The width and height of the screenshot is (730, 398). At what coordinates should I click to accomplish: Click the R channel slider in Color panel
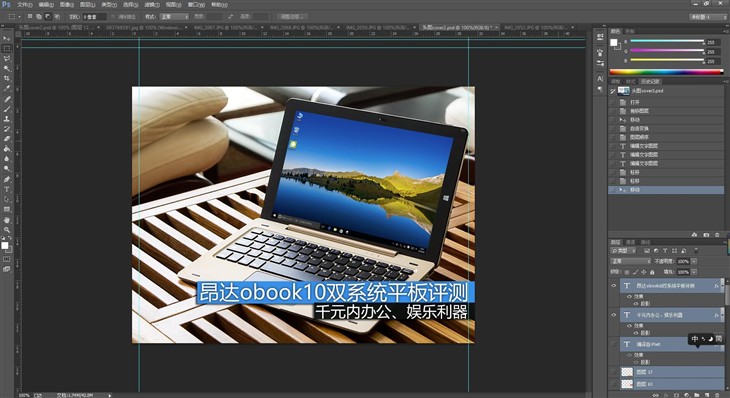[x=667, y=41]
